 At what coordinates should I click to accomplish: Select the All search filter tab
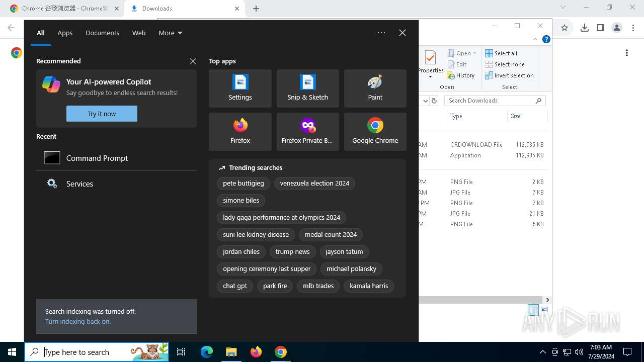click(41, 33)
